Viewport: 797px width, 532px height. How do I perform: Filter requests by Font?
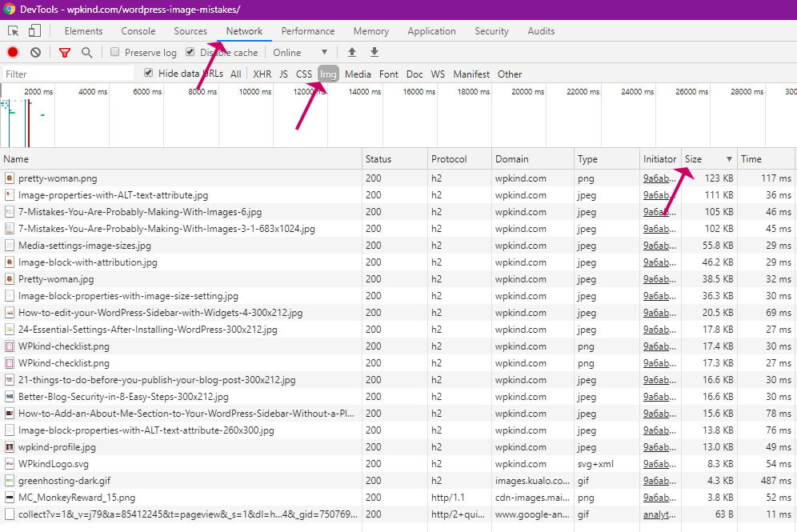pyautogui.click(x=389, y=74)
